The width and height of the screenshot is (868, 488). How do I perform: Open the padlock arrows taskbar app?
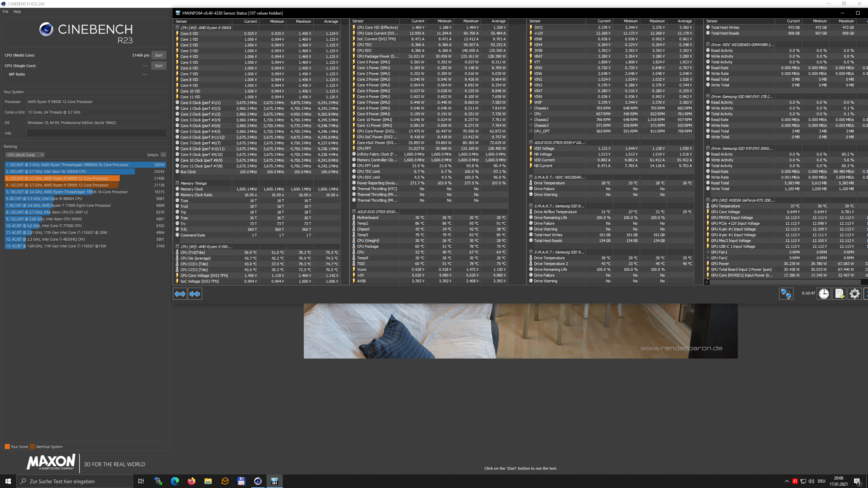pyautogui.click(x=158, y=481)
